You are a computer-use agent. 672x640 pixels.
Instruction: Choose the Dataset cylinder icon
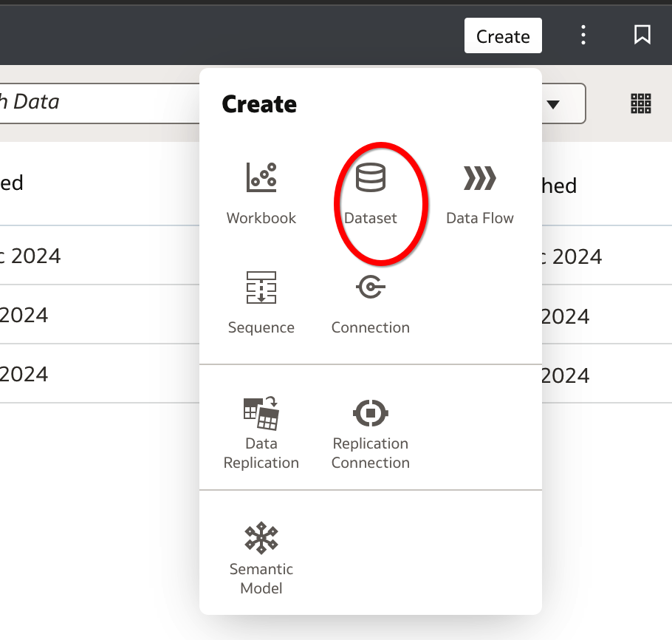coord(370,178)
